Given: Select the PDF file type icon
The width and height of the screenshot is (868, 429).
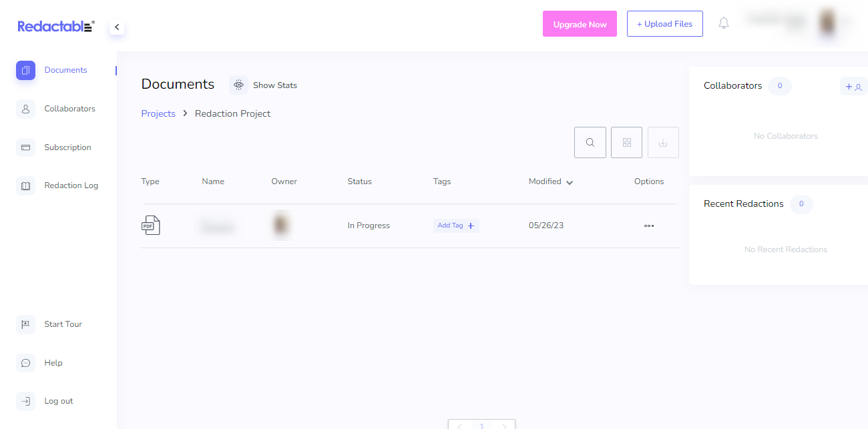Looking at the screenshot, I should 151,225.
